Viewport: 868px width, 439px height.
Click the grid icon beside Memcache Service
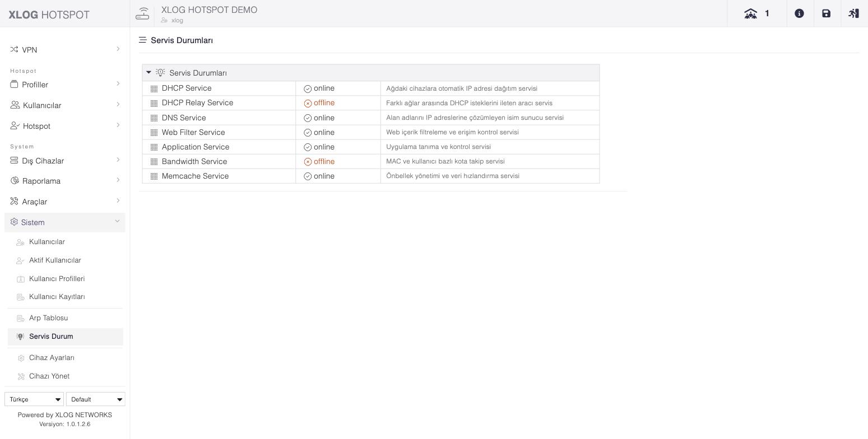(154, 176)
